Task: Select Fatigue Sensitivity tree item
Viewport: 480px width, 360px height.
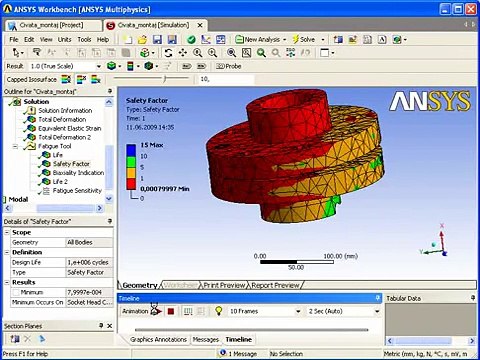Action: point(77,191)
